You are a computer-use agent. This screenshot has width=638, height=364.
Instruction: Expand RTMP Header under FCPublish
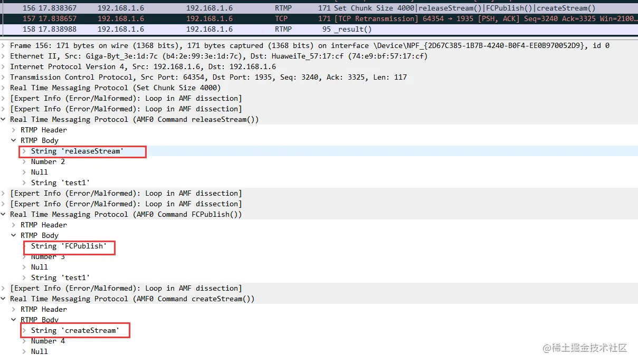[14, 225]
